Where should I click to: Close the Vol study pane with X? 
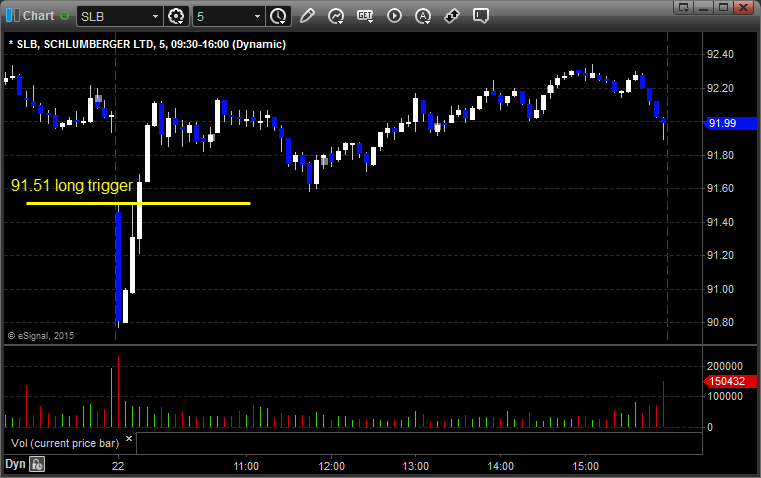129,439
